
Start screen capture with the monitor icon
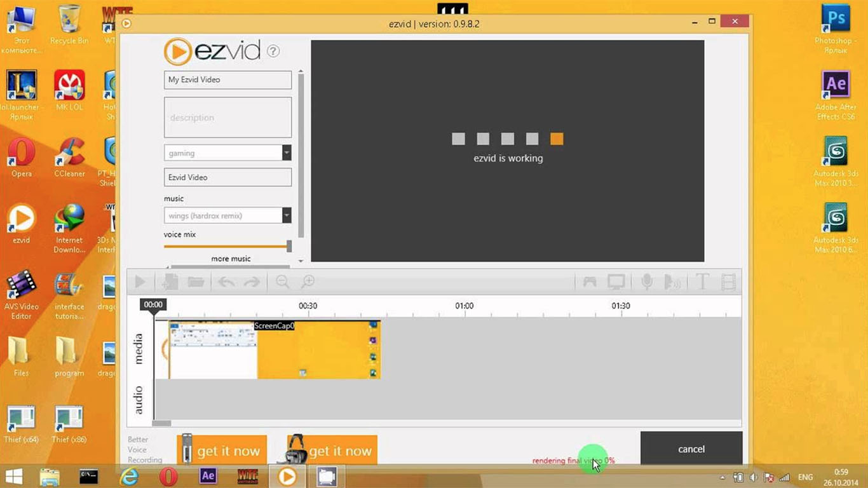pyautogui.click(x=615, y=281)
